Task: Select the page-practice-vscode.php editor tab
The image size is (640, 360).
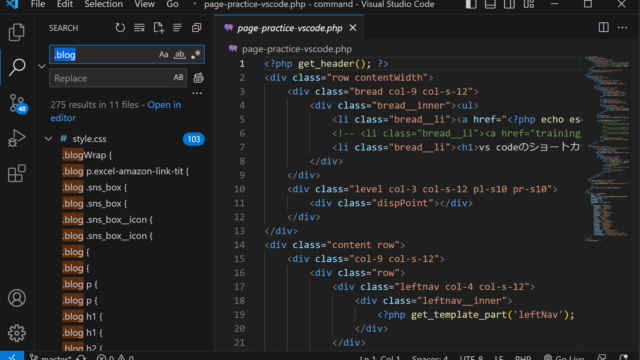Action: (290, 28)
